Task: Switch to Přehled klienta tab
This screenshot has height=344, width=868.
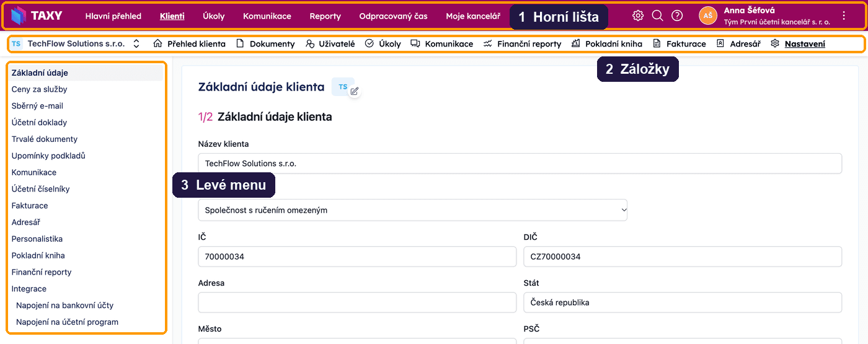Action: pyautogui.click(x=189, y=44)
